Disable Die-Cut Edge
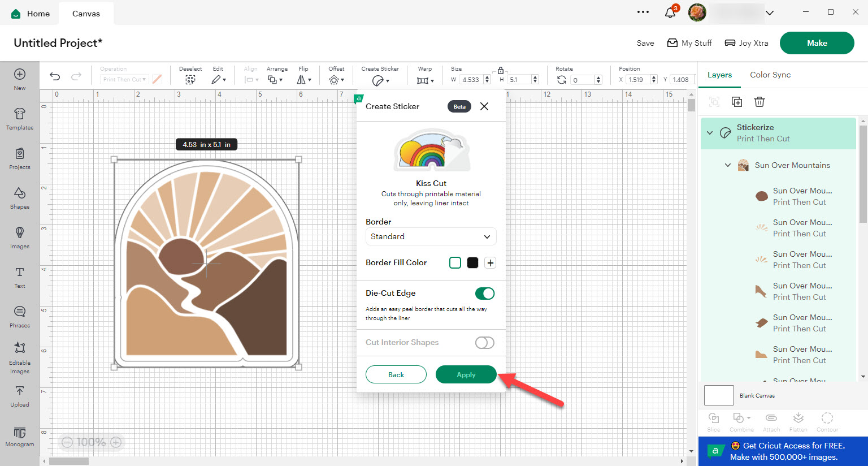This screenshot has height=466, width=868. tap(484, 293)
